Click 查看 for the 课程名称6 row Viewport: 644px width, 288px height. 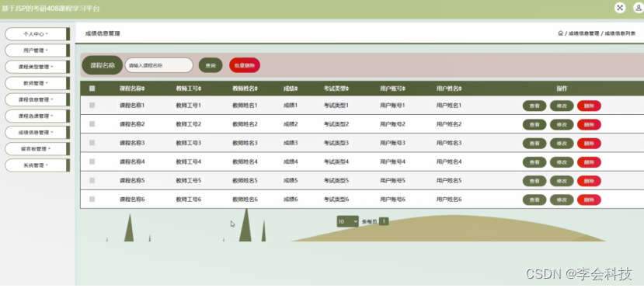click(x=534, y=200)
